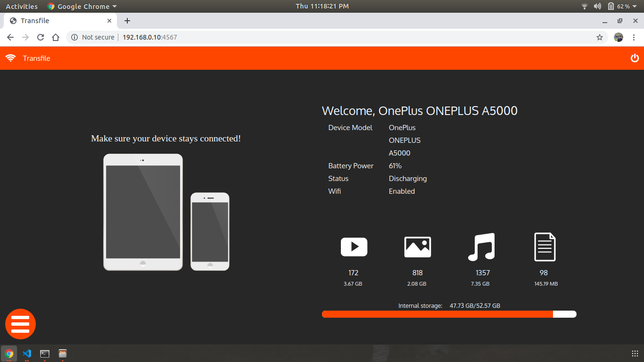Click the tablet device illustration
644x362 pixels.
(143, 212)
